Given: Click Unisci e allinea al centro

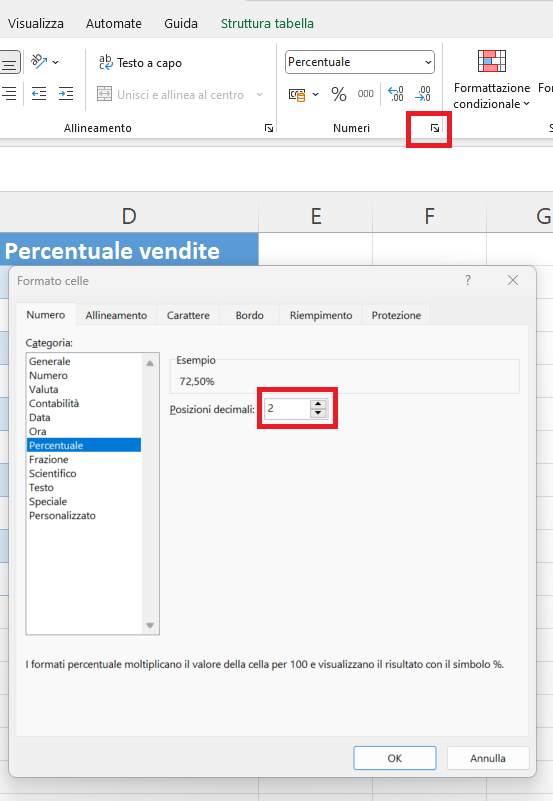Looking at the screenshot, I should coord(171,95).
